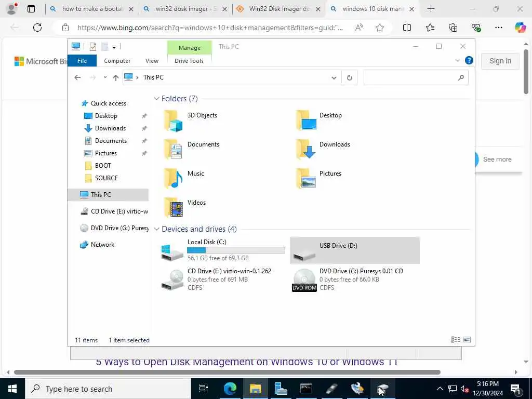The height and width of the screenshot is (399, 532).
Task: Open File Explorer Help blue question icon
Action: 469,60
